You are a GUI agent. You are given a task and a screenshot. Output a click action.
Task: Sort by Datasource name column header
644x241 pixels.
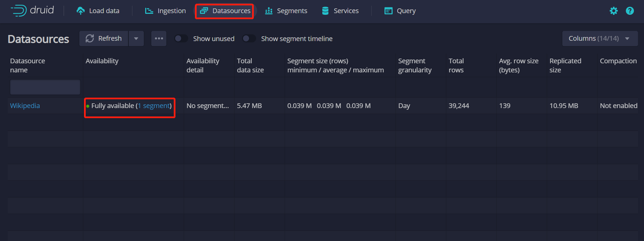(45, 65)
